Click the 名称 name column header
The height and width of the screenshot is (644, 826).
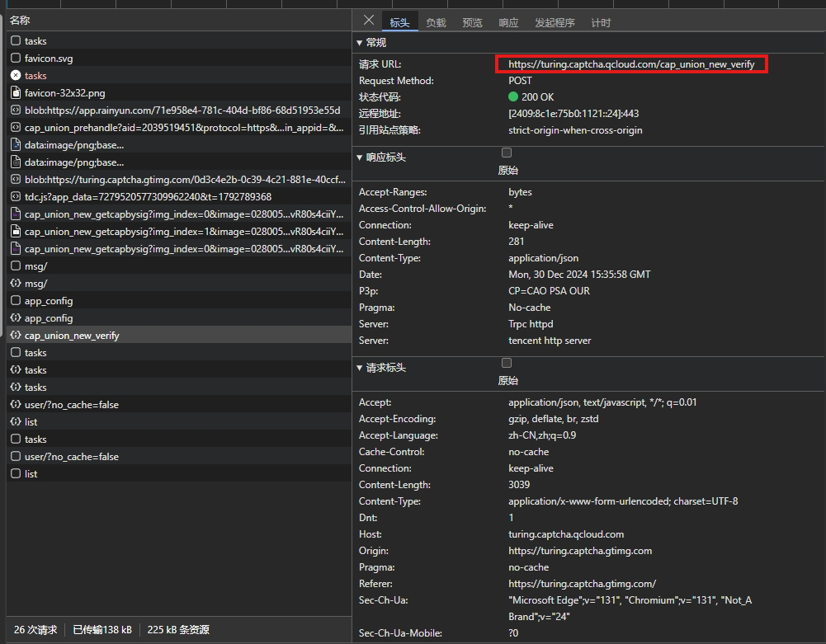(x=20, y=20)
